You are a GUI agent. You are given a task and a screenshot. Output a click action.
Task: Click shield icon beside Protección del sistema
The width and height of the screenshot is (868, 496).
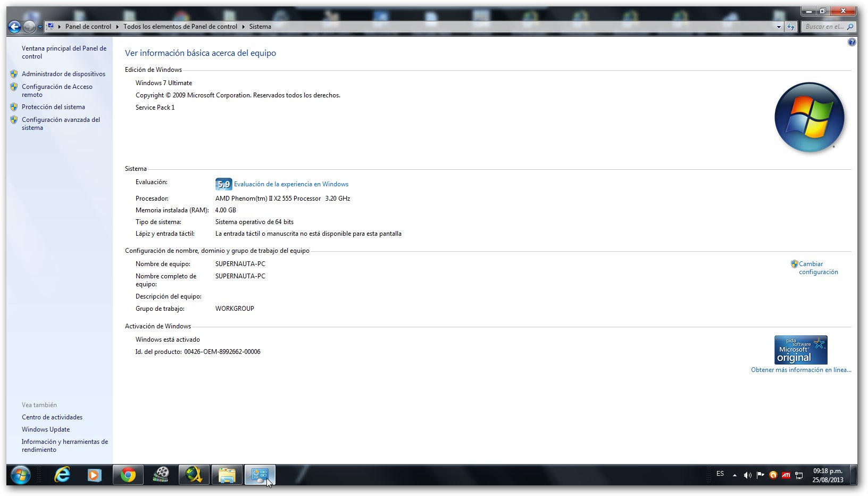point(14,107)
